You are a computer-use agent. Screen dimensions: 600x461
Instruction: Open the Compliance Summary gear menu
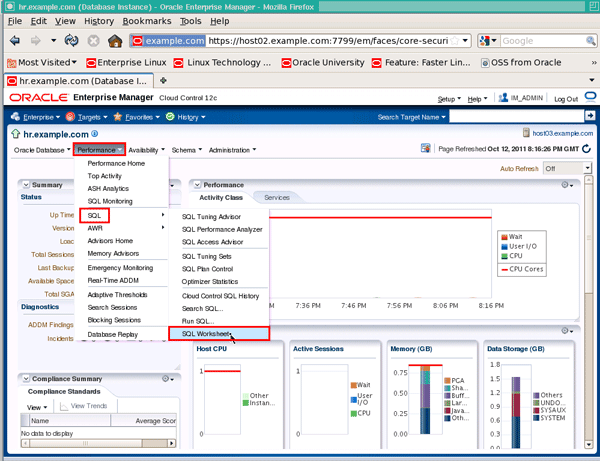point(166,379)
